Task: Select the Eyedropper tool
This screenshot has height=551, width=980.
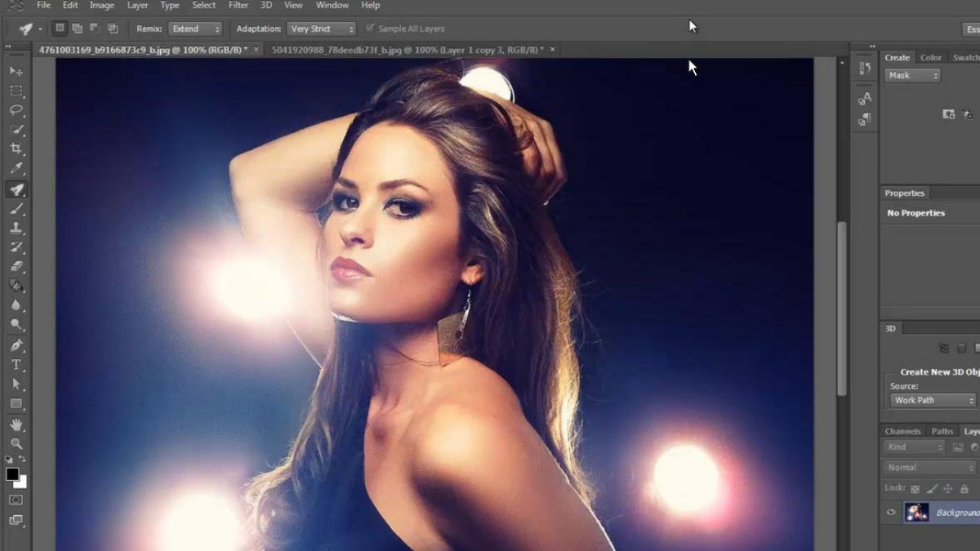Action: click(16, 169)
